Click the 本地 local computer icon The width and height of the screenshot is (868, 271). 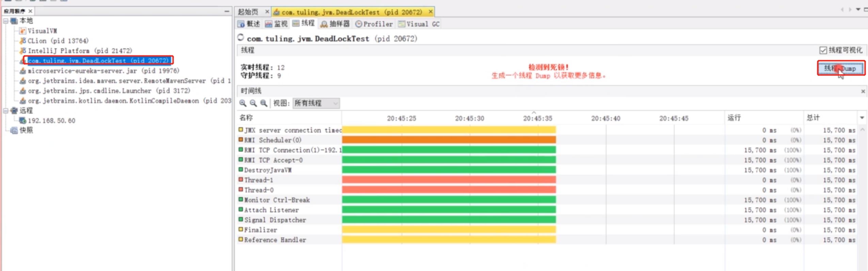(14, 21)
